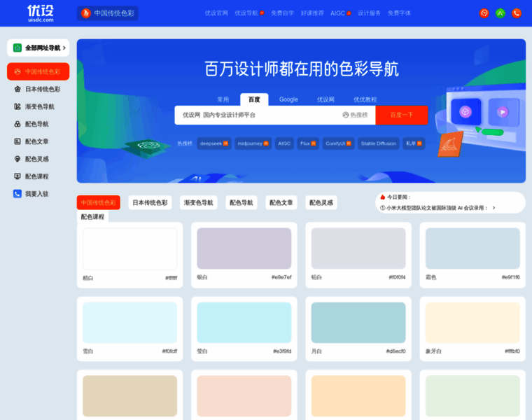Open 免费自学 in top navigation
The height and width of the screenshot is (420, 532).
tap(282, 13)
